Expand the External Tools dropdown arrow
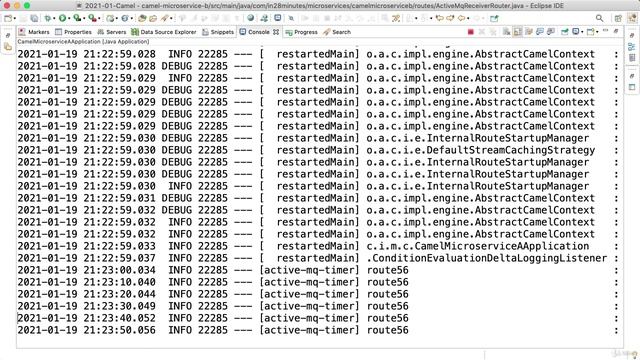 [99, 19]
